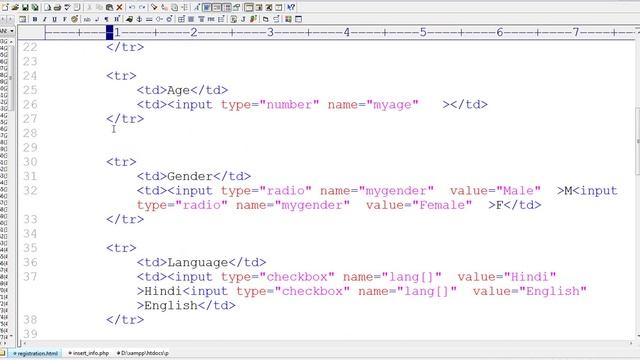
Task: Open Find with the search icon
Action: (154, 7)
